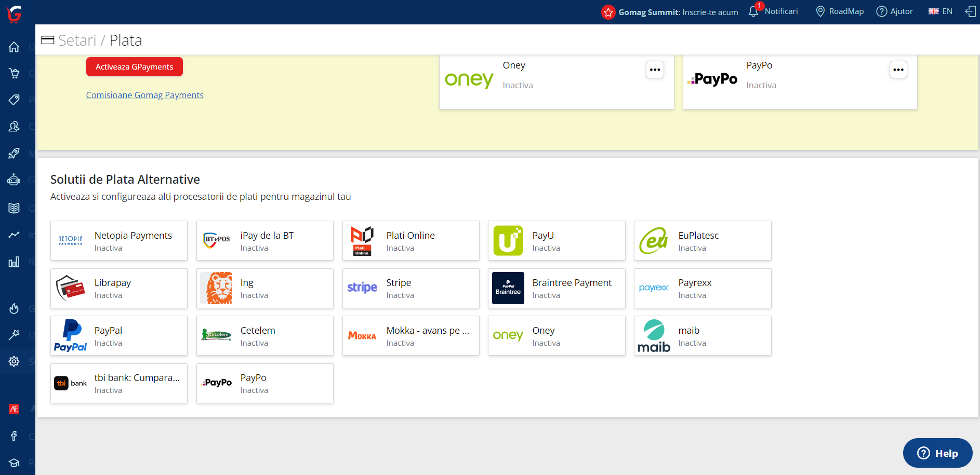Open the home dashboard sidebar icon

14,47
